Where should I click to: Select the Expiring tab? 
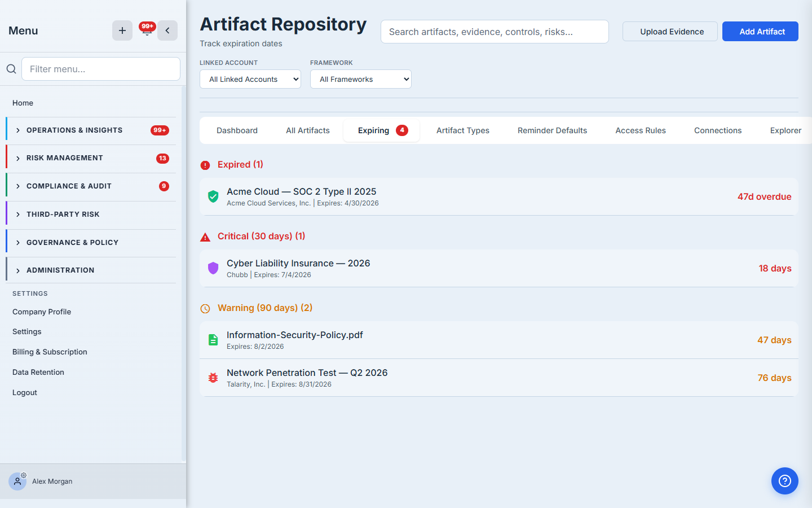382,130
